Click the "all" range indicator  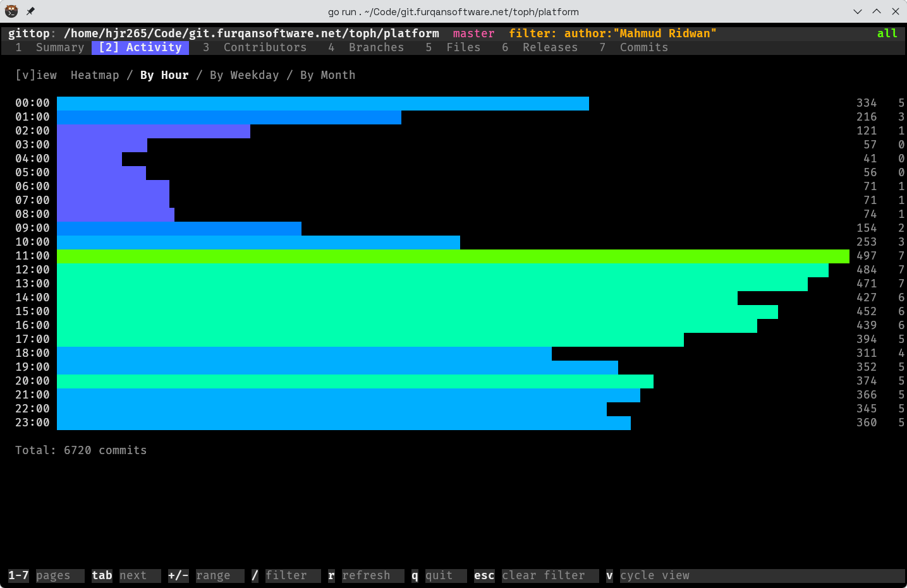pyautogui.click(x=887, y=33)
